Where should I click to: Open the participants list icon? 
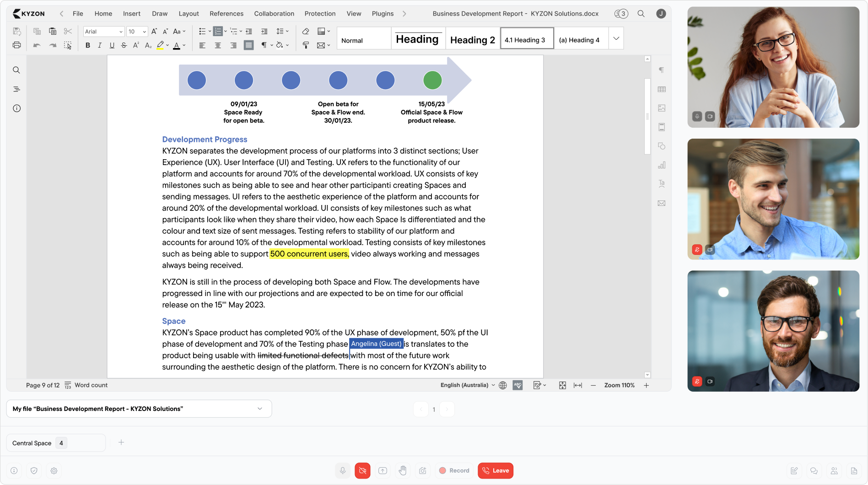834,470
